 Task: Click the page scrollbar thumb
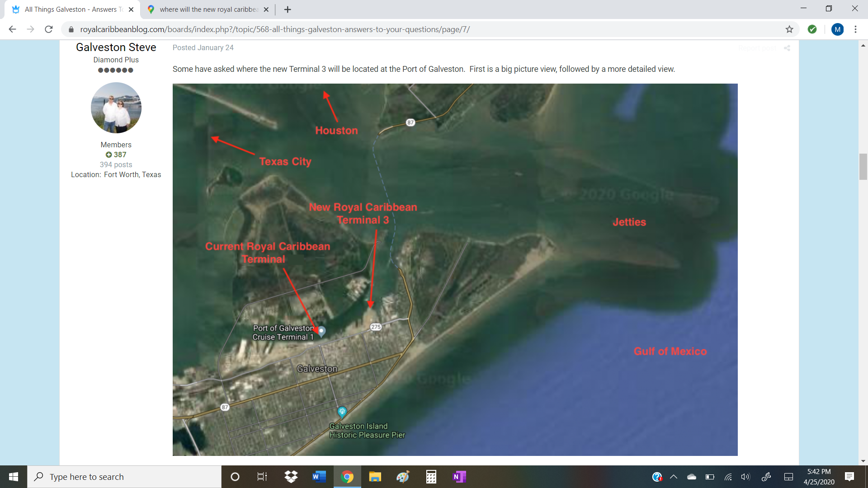(x=863, y=167)
